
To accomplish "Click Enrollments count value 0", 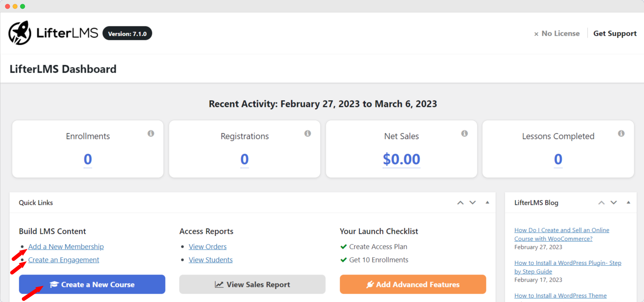I will [88, 159].
